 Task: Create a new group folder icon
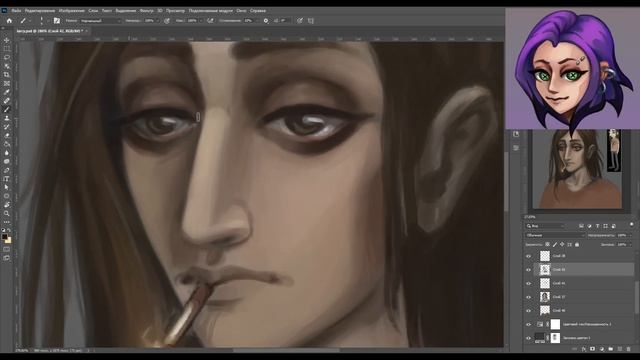[611, 349]
